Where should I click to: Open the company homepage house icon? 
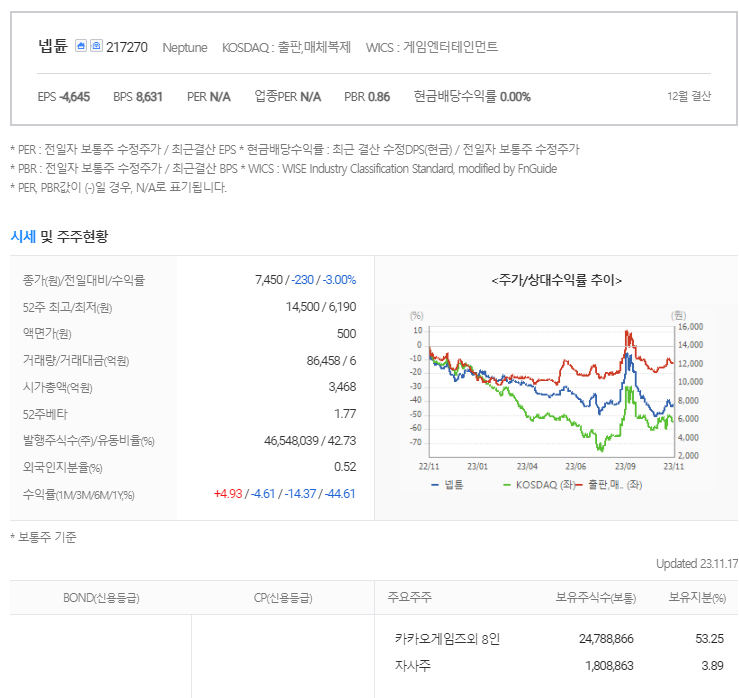(x=81, y=46)
